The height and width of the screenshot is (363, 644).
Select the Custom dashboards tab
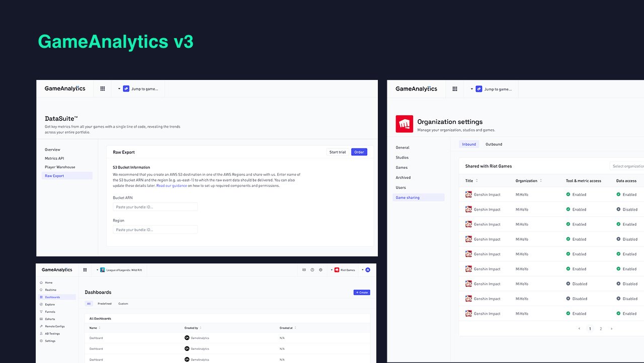click(x=123, y=304)
